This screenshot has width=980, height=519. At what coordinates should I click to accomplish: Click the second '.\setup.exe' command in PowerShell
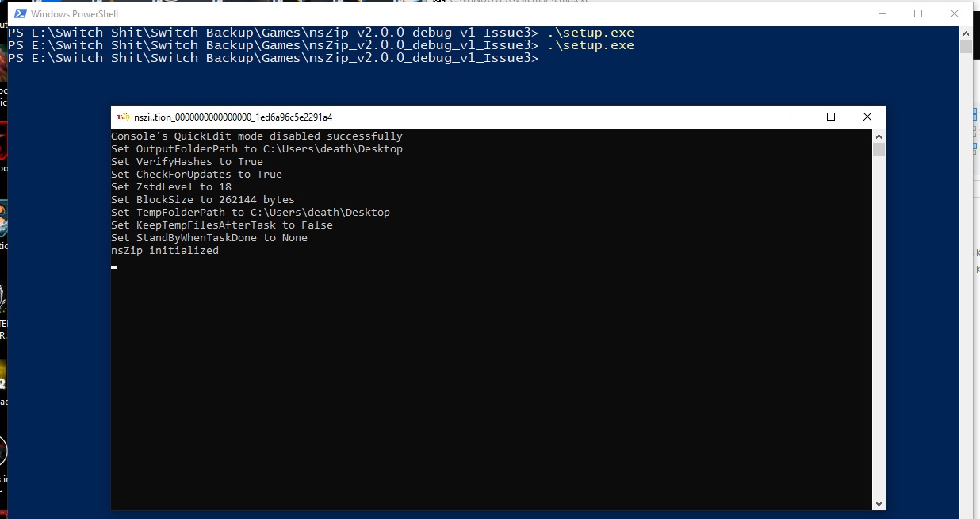(591, 45)
